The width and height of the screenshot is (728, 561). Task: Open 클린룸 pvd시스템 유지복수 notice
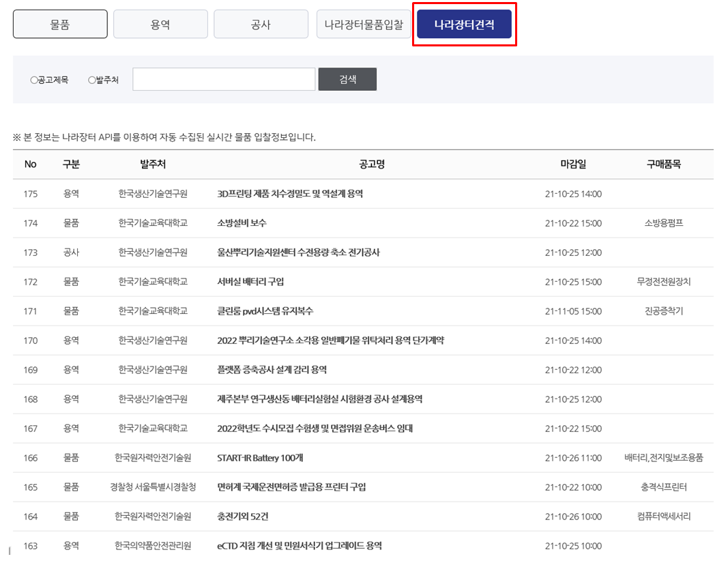(265, 311)
